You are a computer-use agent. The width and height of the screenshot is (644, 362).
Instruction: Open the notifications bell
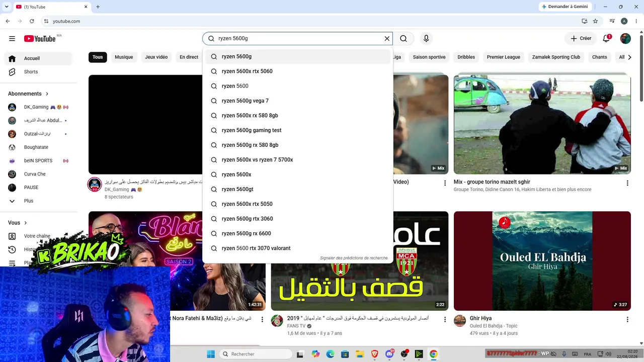pyautogui.click(x=606, y=39)
